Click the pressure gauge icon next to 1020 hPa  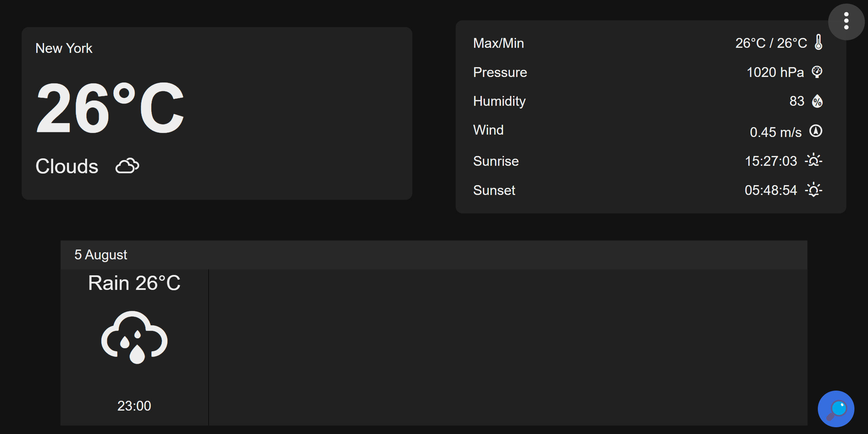[817, 72]
